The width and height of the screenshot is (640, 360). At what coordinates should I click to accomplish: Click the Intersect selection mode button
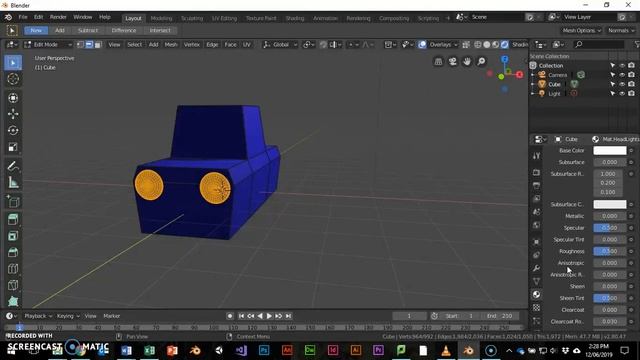(x=160, y=31)
